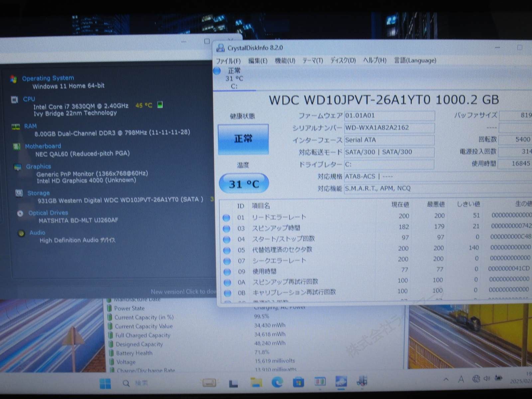The image size is (532, 399).
Task: Click the IME 'A' input indicator
Action: coord(461,379)
